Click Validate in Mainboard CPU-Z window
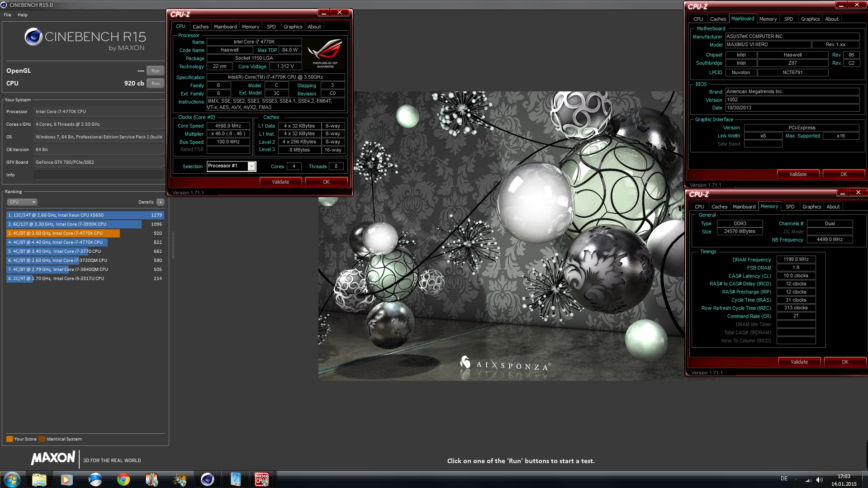868x488 pixels. [798, 174]
